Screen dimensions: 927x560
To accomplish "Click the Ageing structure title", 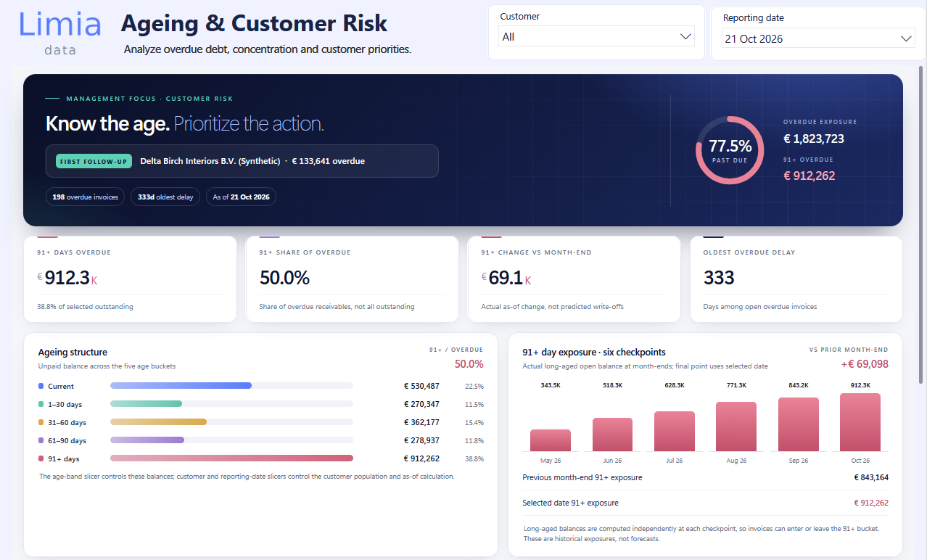I will 73,352.
